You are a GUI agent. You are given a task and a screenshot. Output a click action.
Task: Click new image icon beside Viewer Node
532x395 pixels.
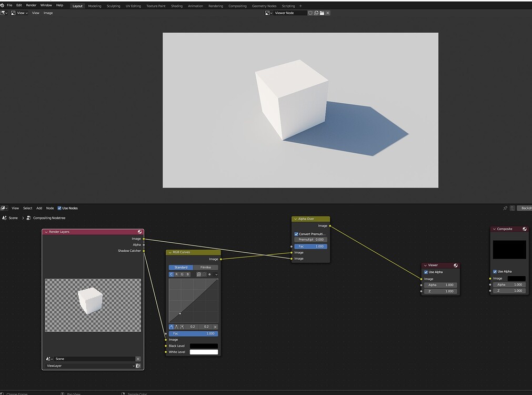point(316,13)
